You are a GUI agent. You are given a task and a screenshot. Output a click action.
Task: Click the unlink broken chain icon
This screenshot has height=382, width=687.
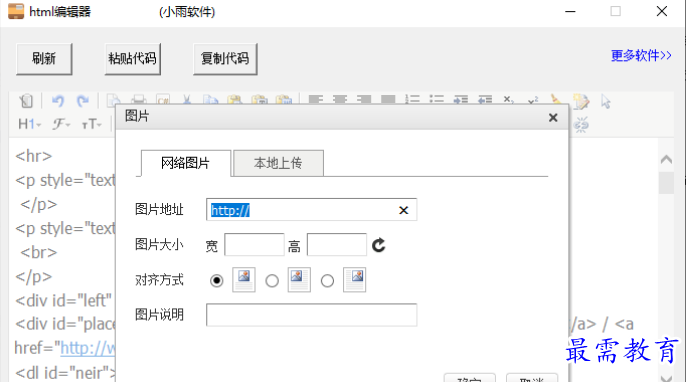[581, 125]
